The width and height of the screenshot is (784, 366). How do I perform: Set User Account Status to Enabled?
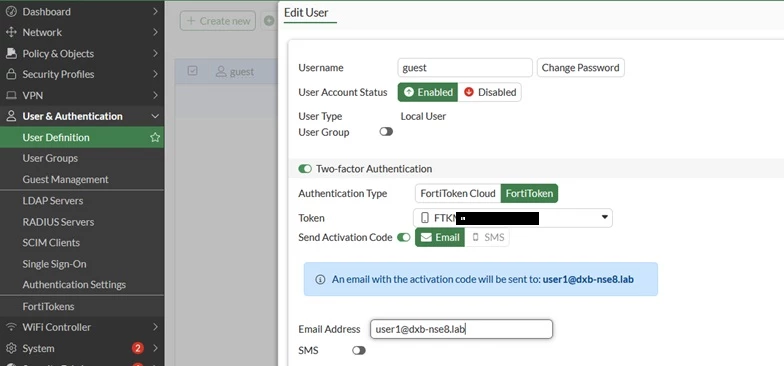[x=428, y=92]
